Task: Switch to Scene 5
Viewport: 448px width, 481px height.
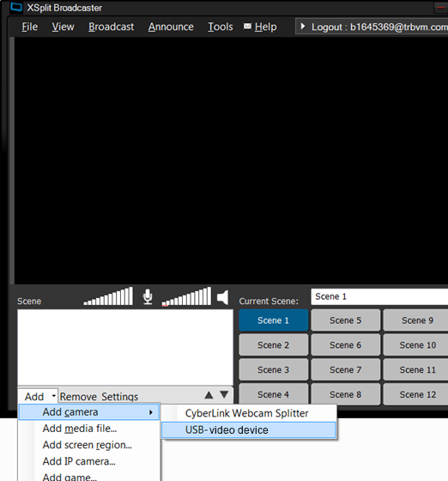Action: (x=346, y=320)
